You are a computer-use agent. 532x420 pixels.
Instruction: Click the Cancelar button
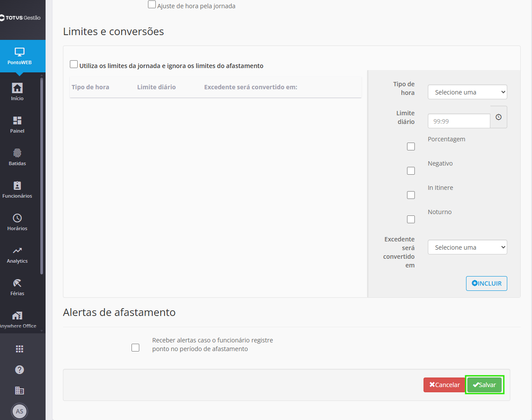[444, 385]
